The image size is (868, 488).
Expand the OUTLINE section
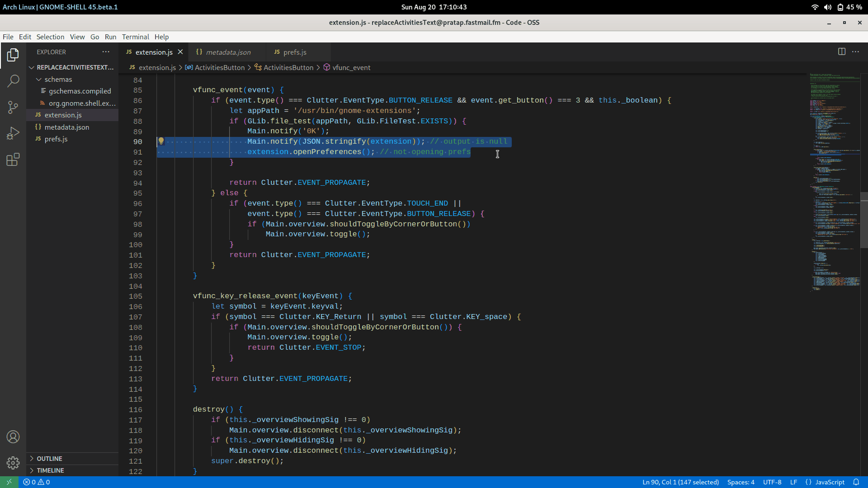click(72, 459)
